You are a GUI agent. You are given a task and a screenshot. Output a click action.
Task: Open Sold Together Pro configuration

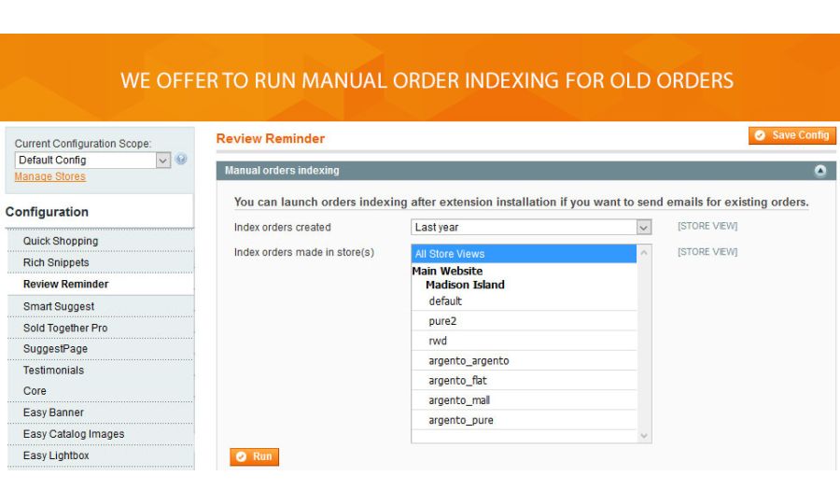(65, 328)
